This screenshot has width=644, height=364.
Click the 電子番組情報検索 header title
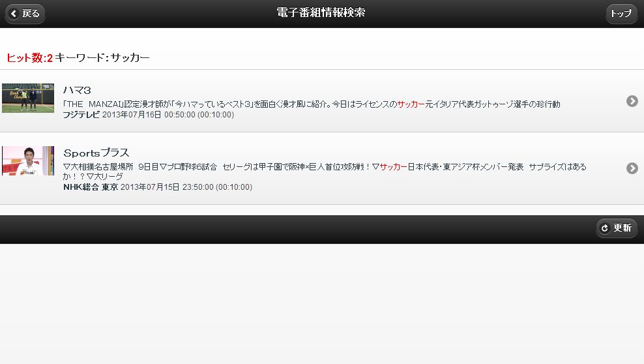point(321,13)
